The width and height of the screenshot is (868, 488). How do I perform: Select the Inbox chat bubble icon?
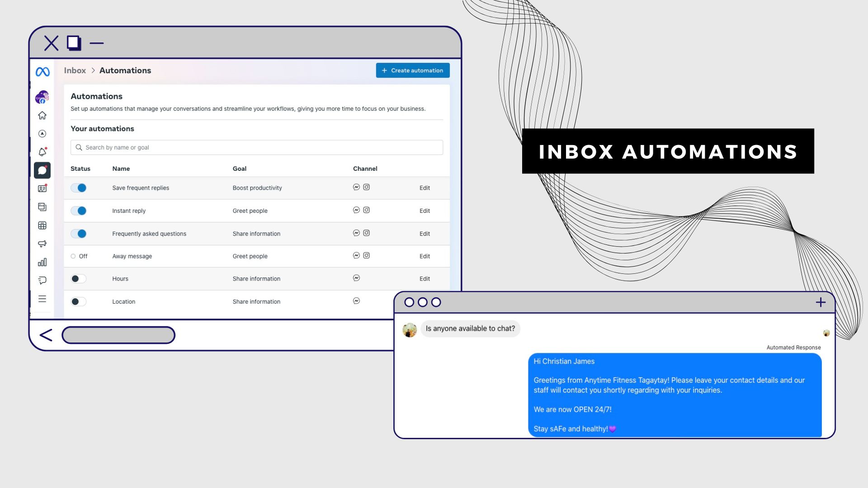(x=42, y=170)
